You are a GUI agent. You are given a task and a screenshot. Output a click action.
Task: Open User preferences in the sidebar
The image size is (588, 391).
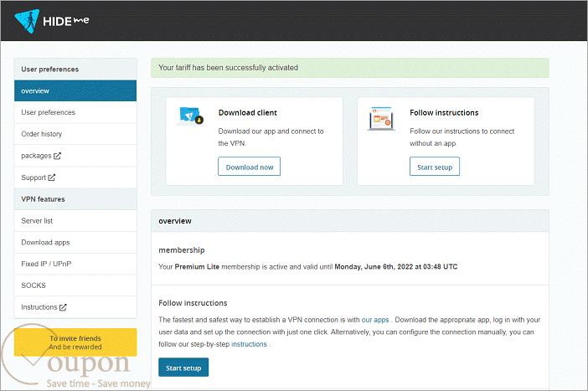[75, 112]
